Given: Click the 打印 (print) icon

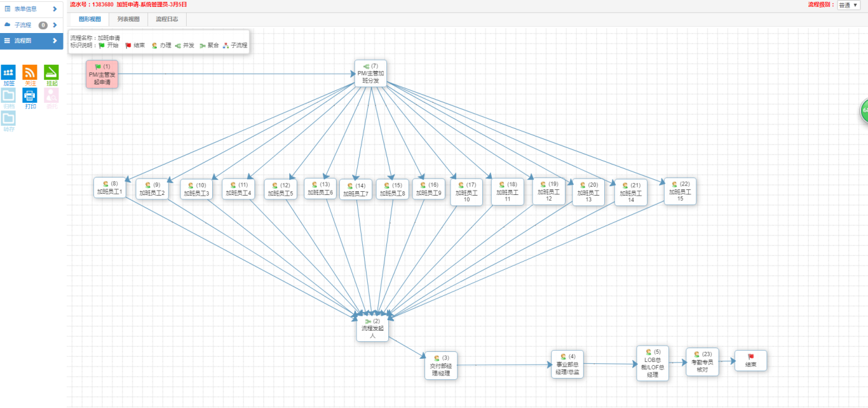Looking at the screenshot, I should tap(30, 95).
